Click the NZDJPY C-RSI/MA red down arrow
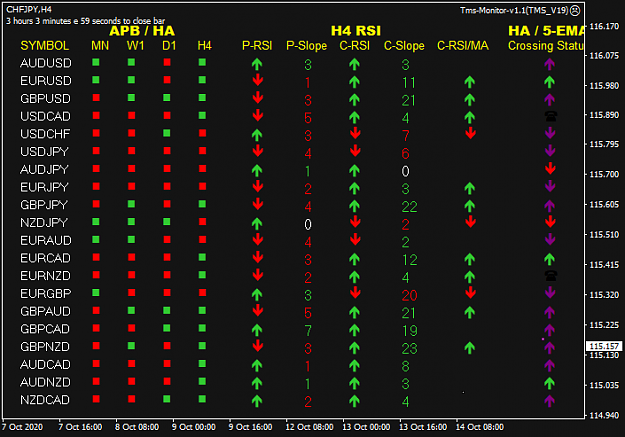625x437 pixels. pyautogui.click(x=470, y=222)
